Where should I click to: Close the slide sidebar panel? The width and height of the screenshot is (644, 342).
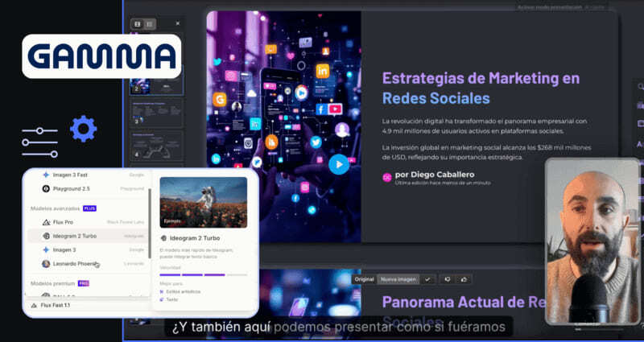177,24
